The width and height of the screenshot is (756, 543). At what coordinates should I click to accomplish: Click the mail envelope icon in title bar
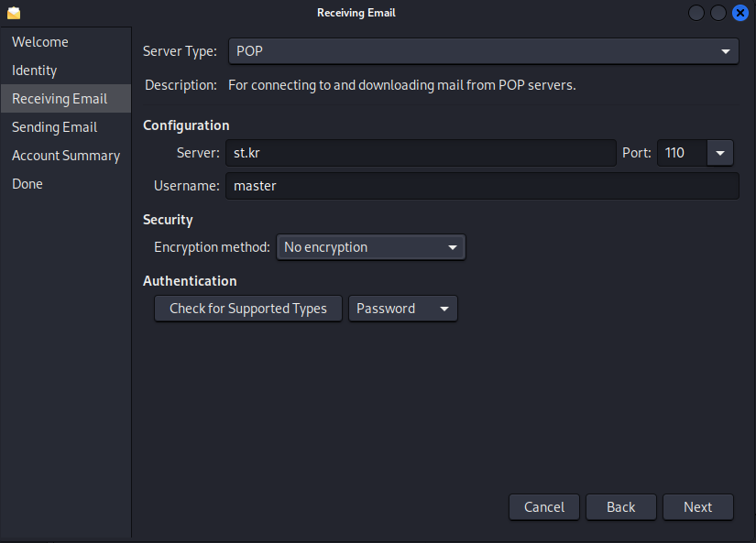pos(14,13)
